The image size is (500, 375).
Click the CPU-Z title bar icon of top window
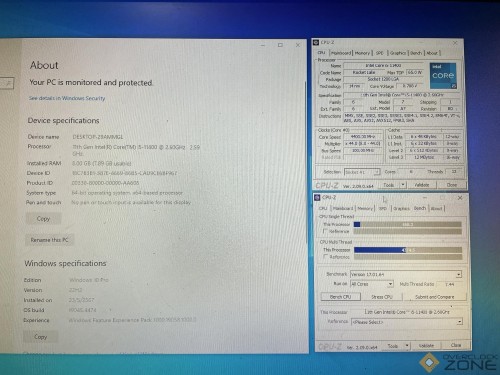tap(316, 42)
